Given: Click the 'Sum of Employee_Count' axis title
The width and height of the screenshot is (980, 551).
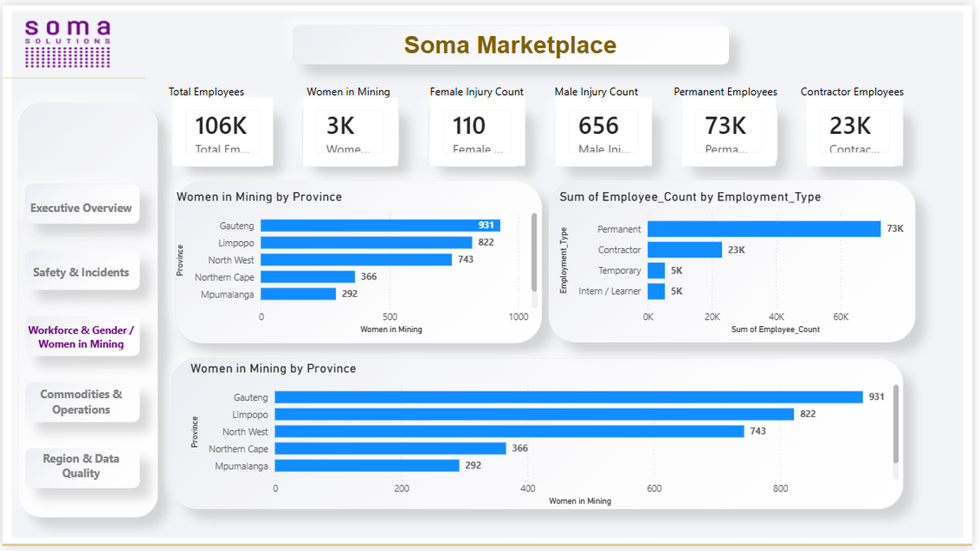Looking at the screenshot, I should point(776,329).
